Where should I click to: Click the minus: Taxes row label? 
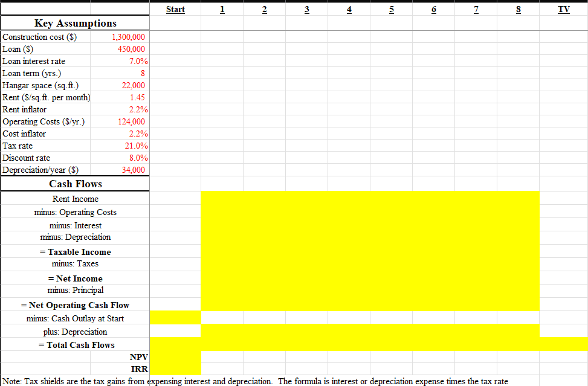pos(76,263)
